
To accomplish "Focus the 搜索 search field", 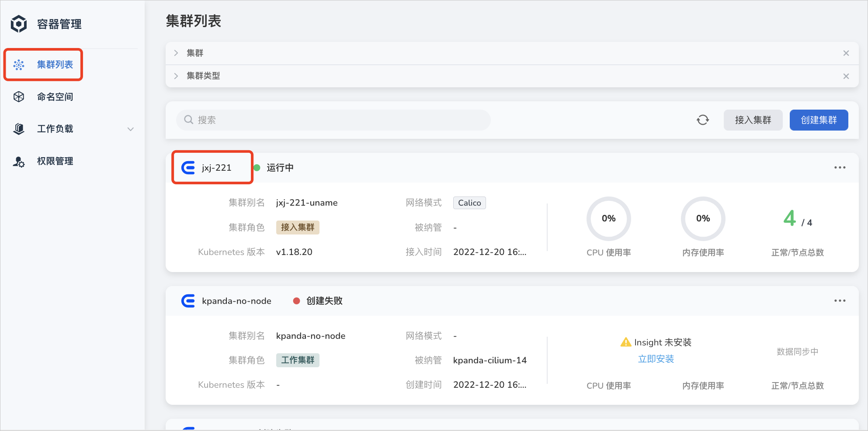I will click(x=333, y=120).
